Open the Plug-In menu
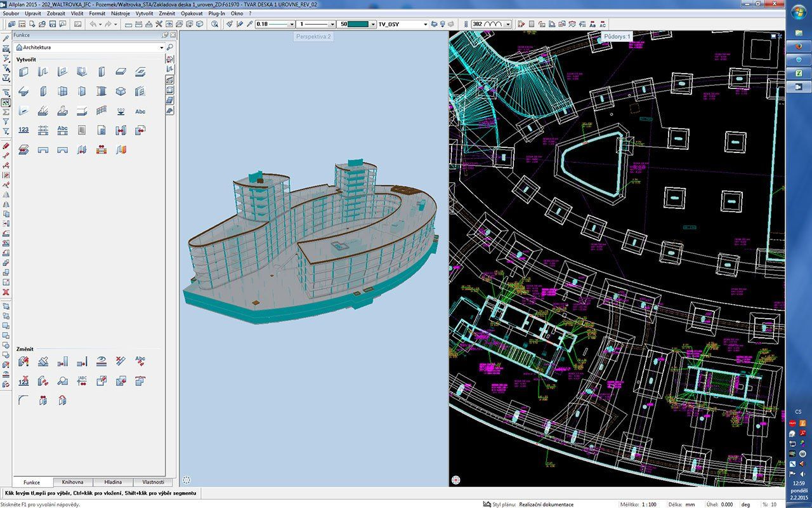 click(217, 13)
